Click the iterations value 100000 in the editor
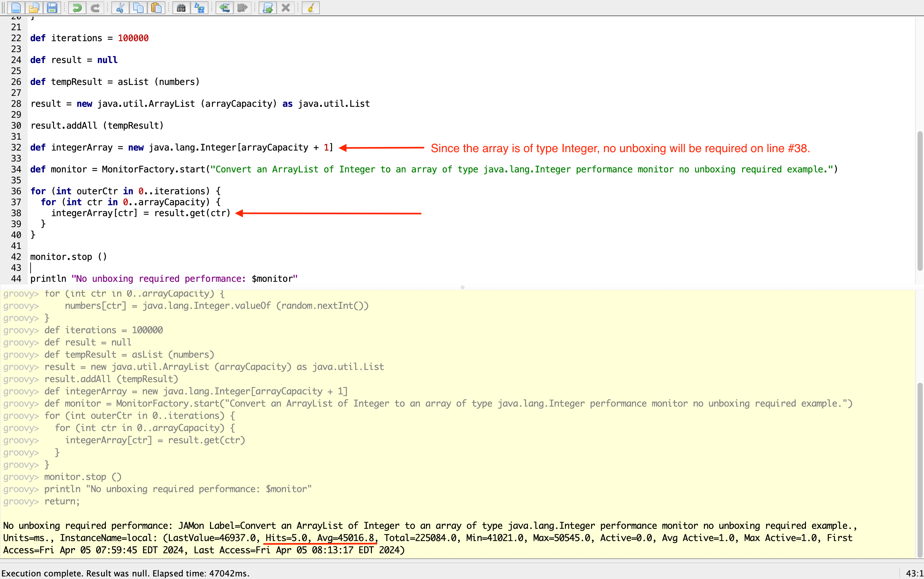The width and height of the screenshot is (924, 579). tap(133, 38)
